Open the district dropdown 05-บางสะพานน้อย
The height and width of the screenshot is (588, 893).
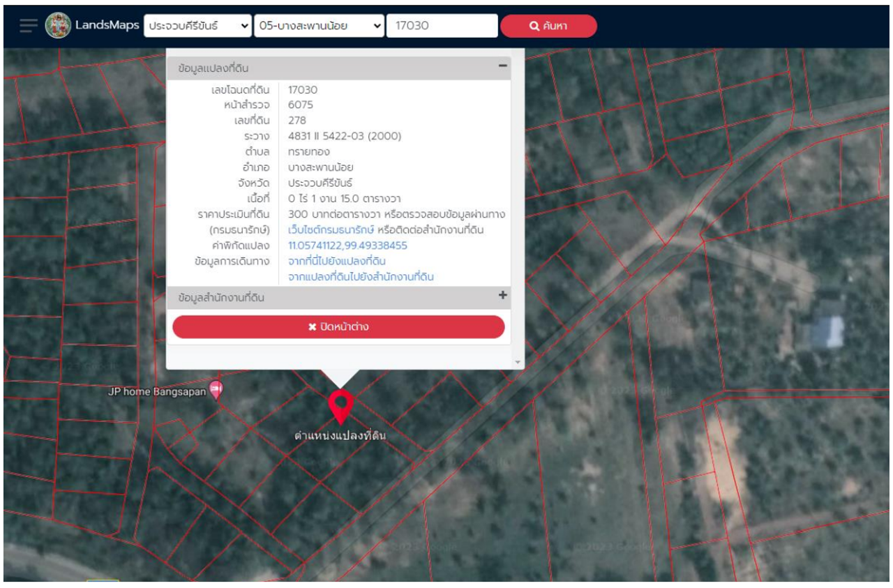click(320, 26)
